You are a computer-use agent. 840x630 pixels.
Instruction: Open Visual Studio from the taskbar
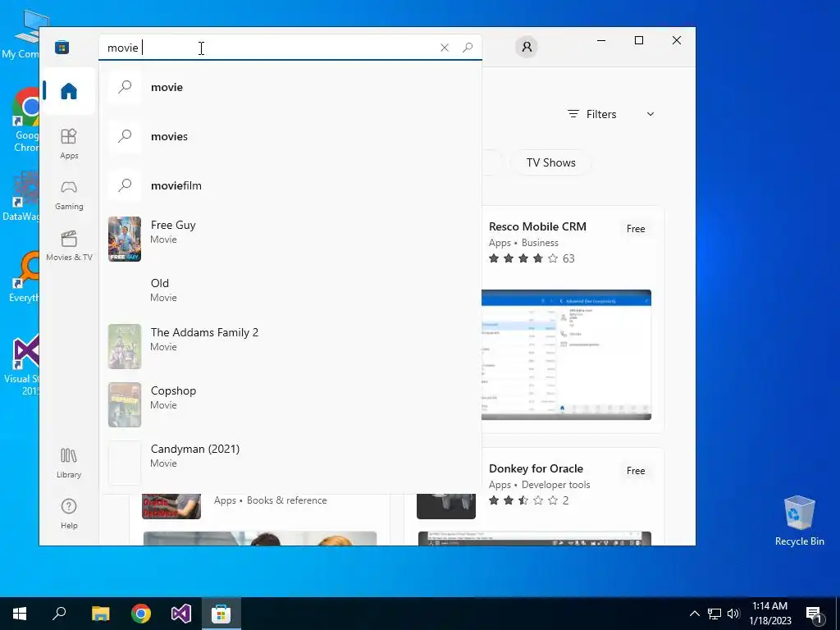(x=181, y=614)
